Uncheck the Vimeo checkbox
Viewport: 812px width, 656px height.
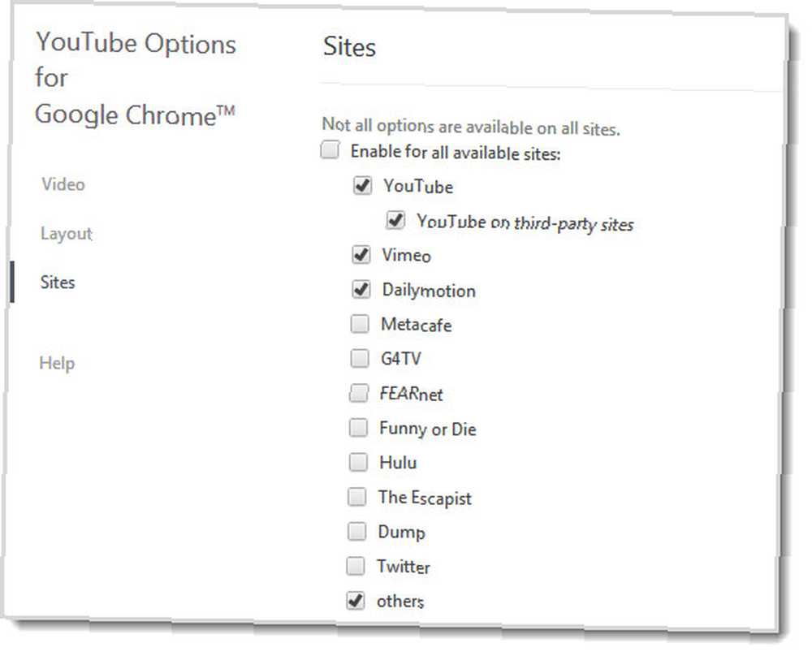(x=361, y=254)
